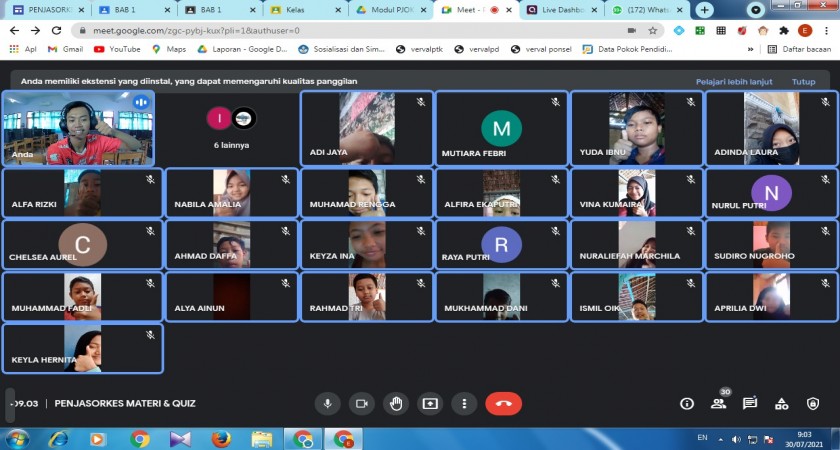Go back in browser history
This screenshot has height=450, width=840.
click(14, 31)
